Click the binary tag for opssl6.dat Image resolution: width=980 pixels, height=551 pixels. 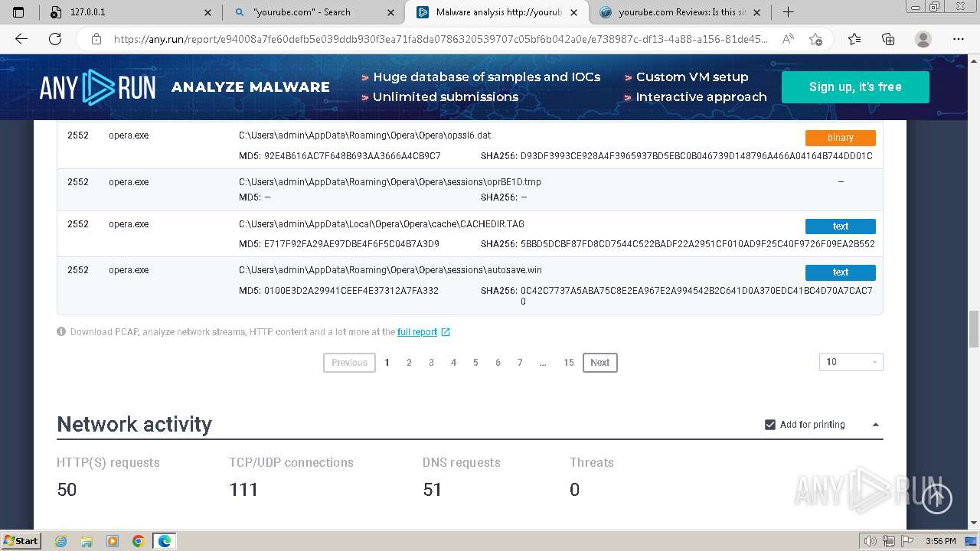[840, 138]
